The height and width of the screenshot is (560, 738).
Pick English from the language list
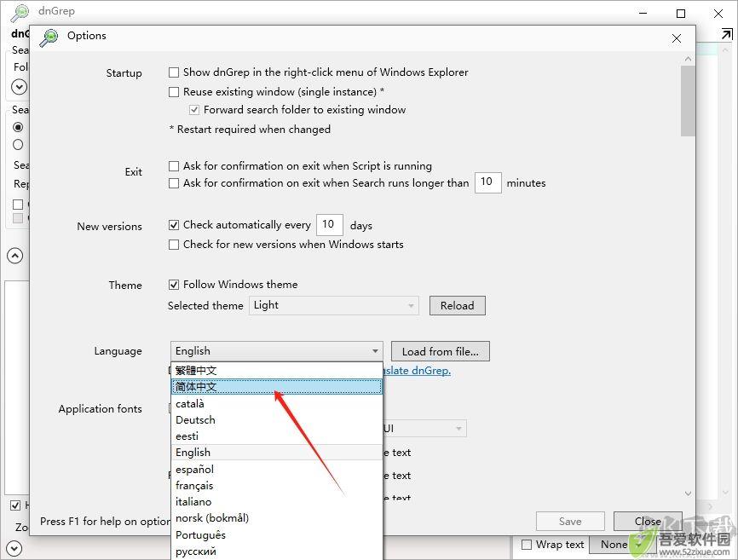click(x=277, y=453)
